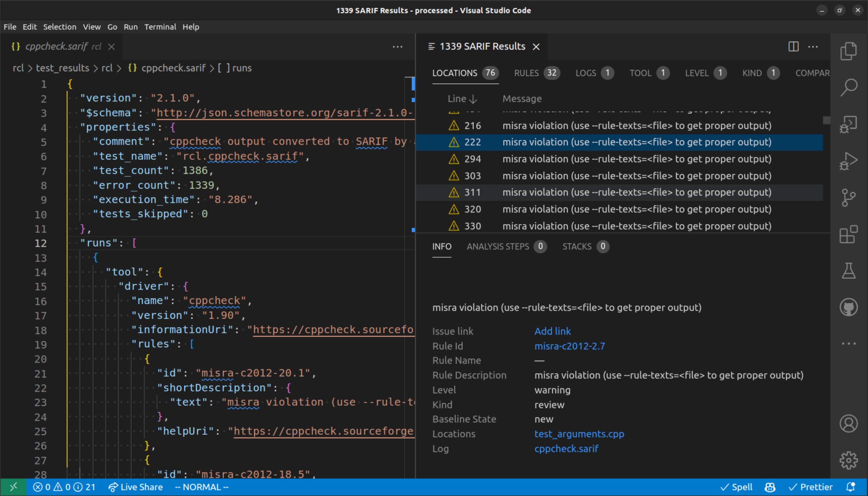Open the Selection menu

point(60,27)
